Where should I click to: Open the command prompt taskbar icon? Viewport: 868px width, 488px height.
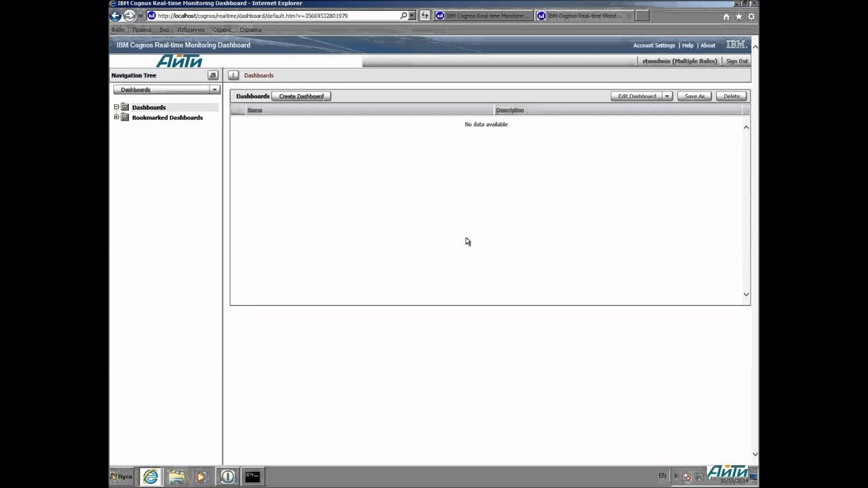252,476
